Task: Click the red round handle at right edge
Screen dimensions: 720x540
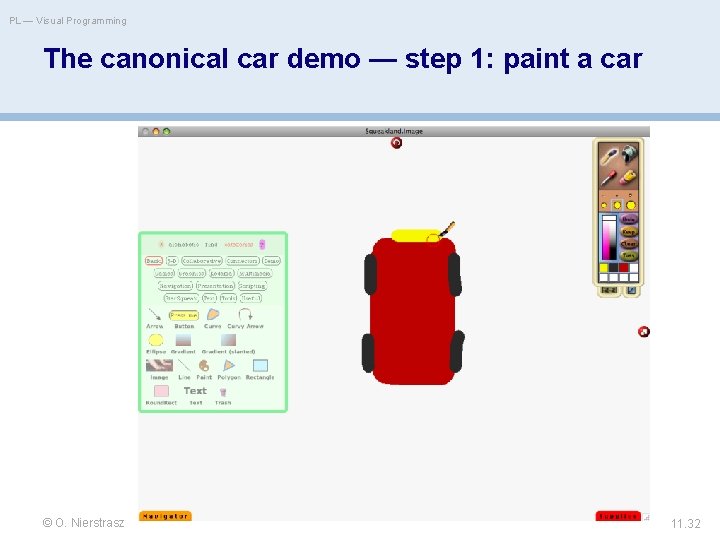Action: pyautogui.click(x=644, y=332)
